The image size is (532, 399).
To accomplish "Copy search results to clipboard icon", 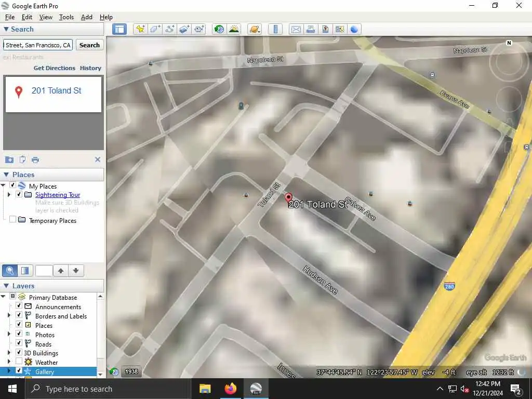I will click(22, 159).
